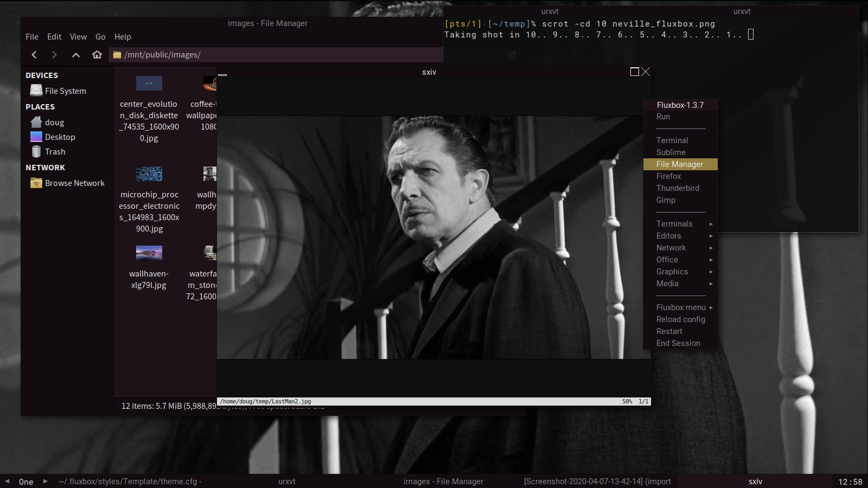Focus theme.cfg window from toolbar

click(130, 481)
